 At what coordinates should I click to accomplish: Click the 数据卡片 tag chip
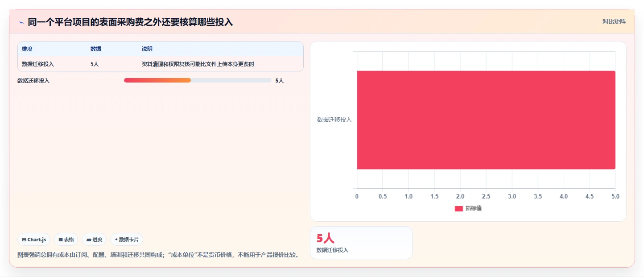point(127,240)
